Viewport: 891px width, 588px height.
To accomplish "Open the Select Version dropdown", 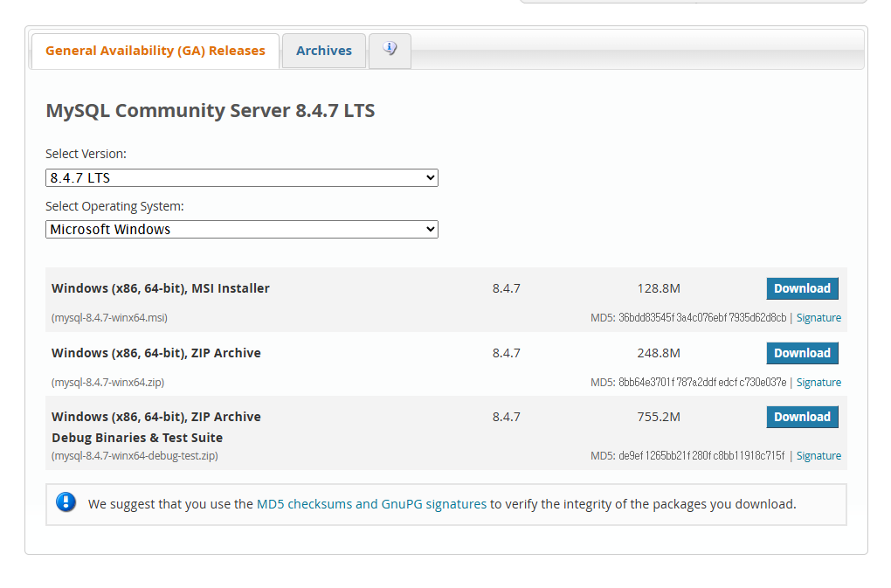I will (x=241, y=178).
